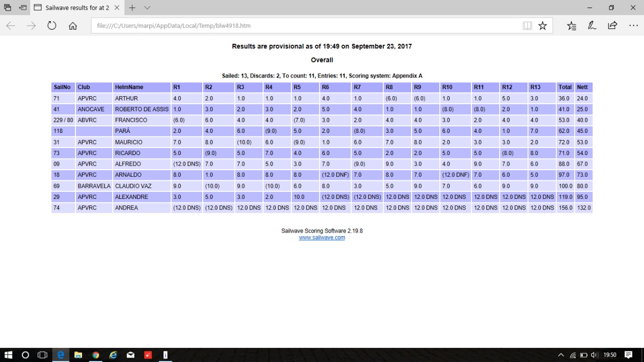Go to the Home page
Image resolution: width=644 pixels, height=362 pixels.
pyautogui.click(x=73, y=26)
